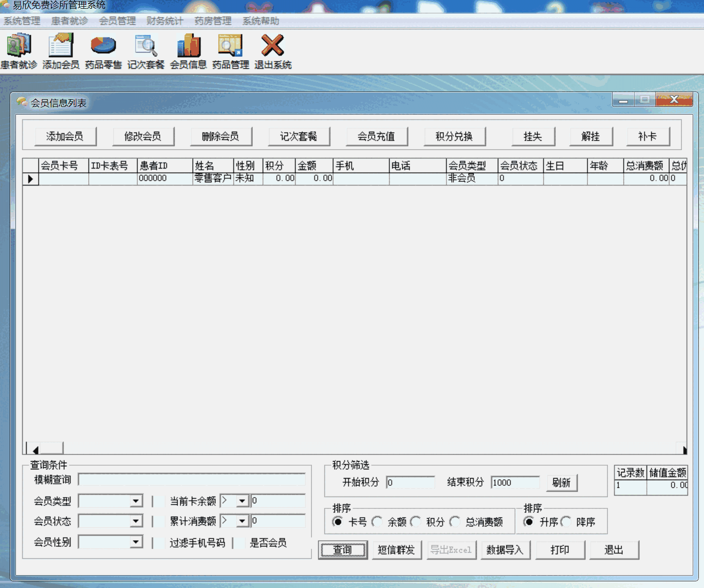This screenshot has height=588, width=704.
Task: Open 会员信息 using its toolbar icon
Action: (x=188, y=49)
